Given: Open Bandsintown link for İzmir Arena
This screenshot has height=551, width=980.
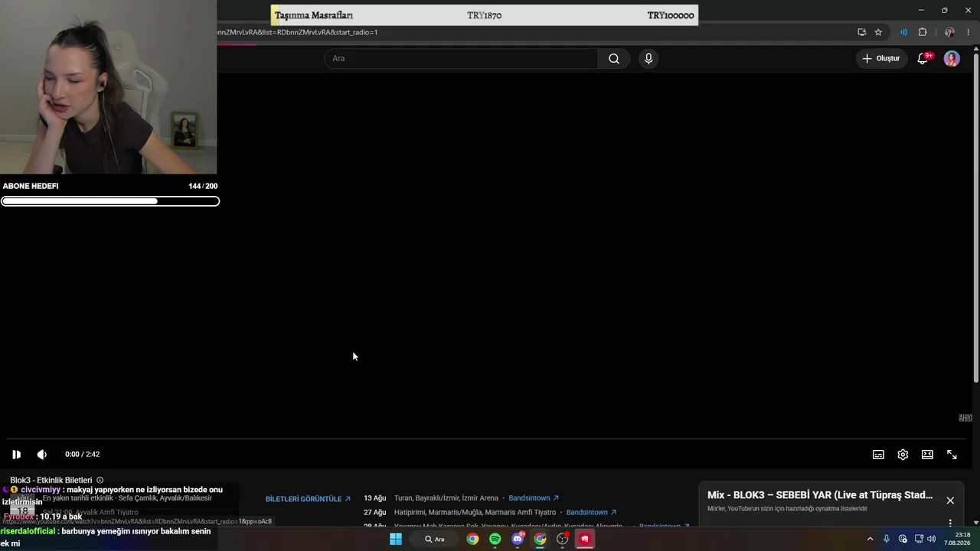Looking at the screenshot, I should pyautogui.click(x=534, y=498).
